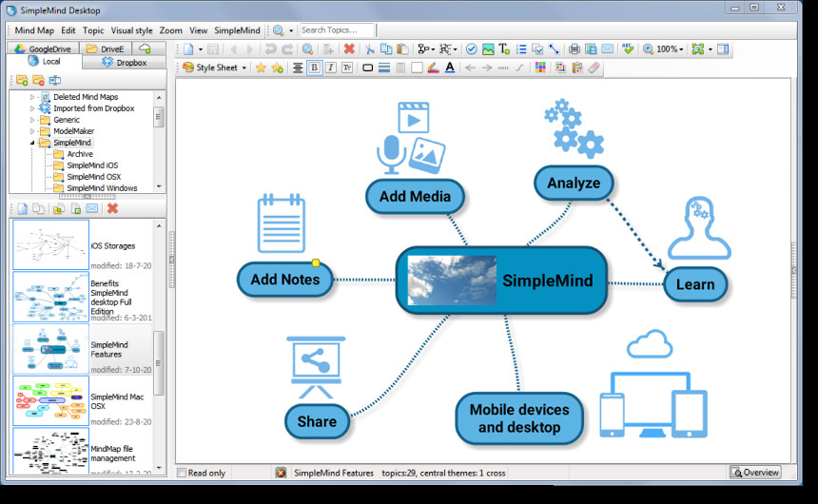Switch to the GoogleDrive tab
This screenshot has height=504, width=818.
tap(43, 48)
